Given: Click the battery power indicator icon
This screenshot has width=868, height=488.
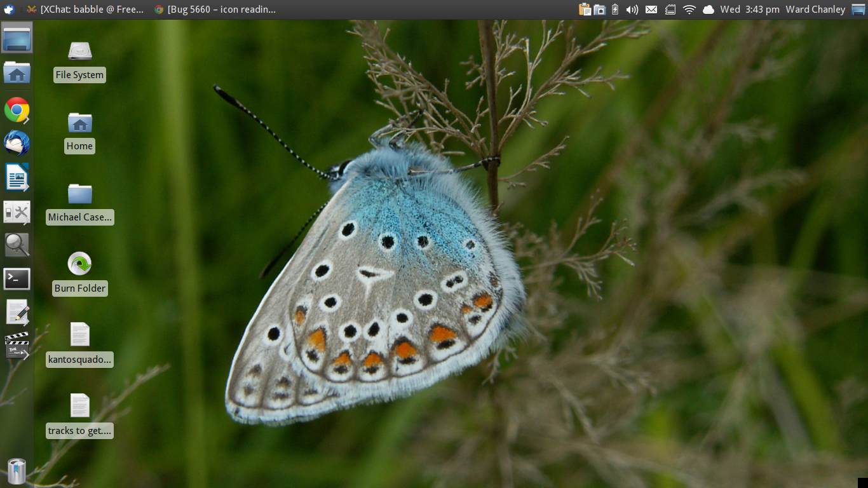Looking at the screenshot, I should [615, 10].
